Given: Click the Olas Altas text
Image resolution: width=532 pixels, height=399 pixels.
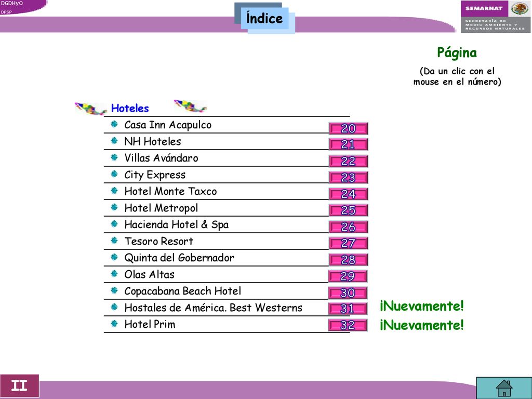Looking at the screenshot, I should point(149,274).
